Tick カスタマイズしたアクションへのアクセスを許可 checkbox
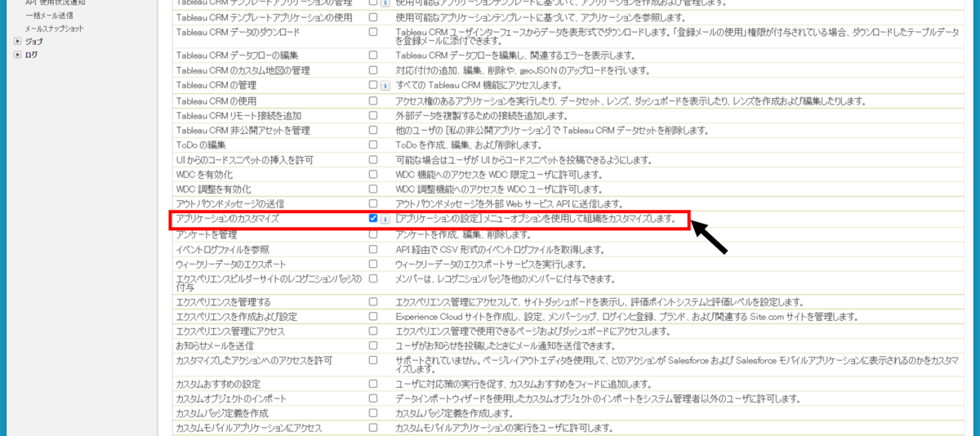The image size is (980, 436). click(x=373, y=360)
